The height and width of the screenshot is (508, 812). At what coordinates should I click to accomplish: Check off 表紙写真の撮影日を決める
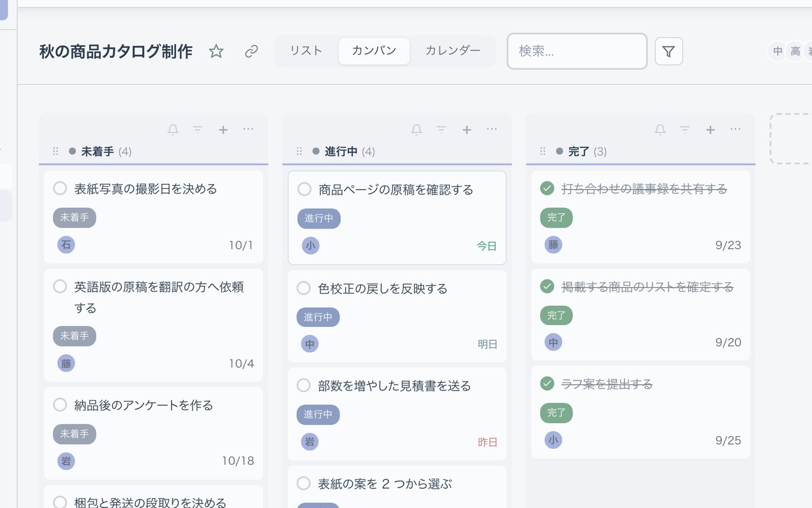tap(60, 189)
